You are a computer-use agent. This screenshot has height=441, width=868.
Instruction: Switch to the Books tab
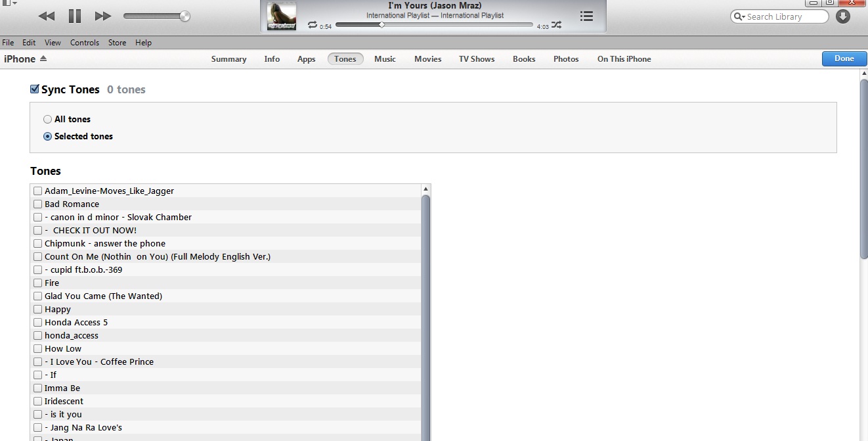point(524,59)
